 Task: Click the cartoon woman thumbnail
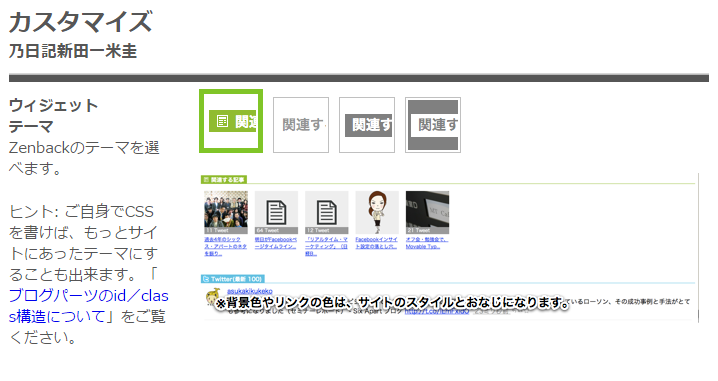[x=377, y=212]
